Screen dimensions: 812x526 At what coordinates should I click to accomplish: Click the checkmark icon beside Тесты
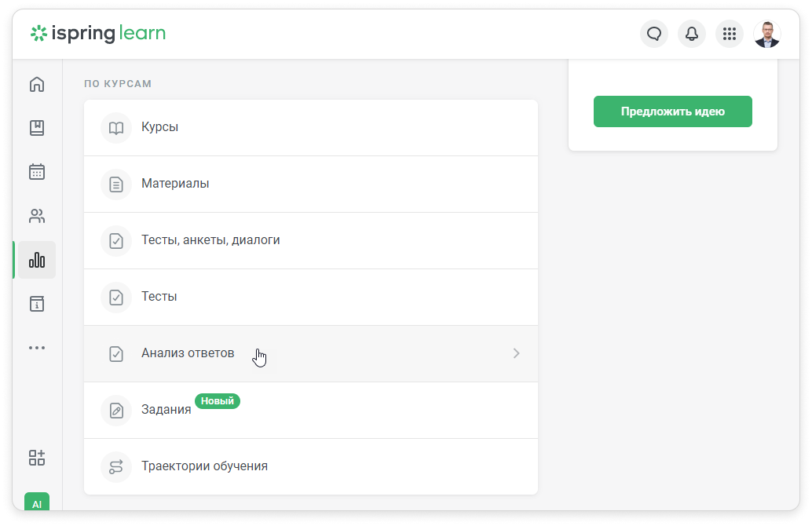click(x=116, y=298)
